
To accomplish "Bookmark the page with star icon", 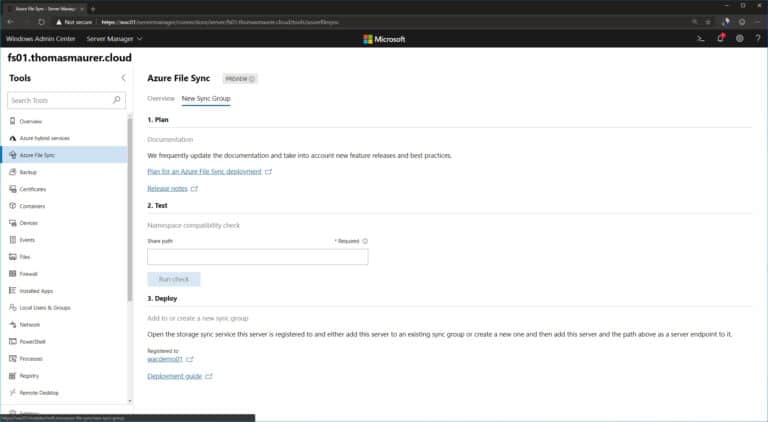I will coord(708,22).
